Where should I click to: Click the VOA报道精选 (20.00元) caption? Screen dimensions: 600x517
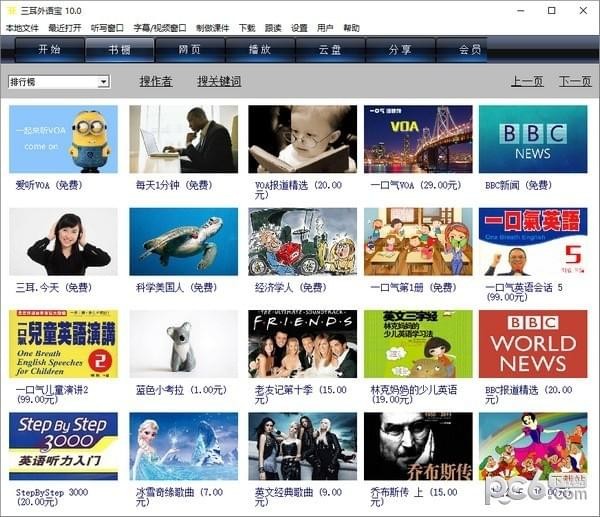pos(298,190)
